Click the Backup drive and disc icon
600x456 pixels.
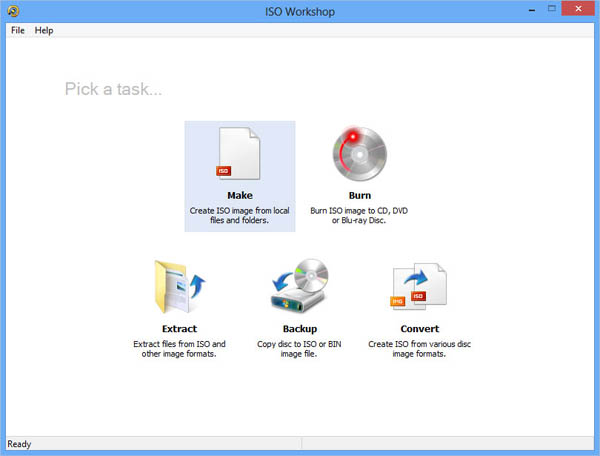pyautogui.click(x=300, y=286)
